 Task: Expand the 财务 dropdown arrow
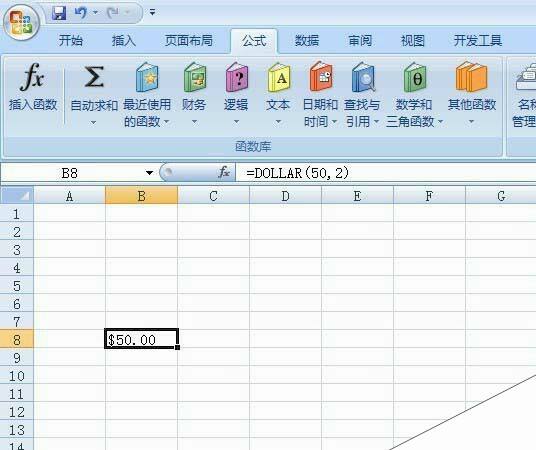pos(194,122)
